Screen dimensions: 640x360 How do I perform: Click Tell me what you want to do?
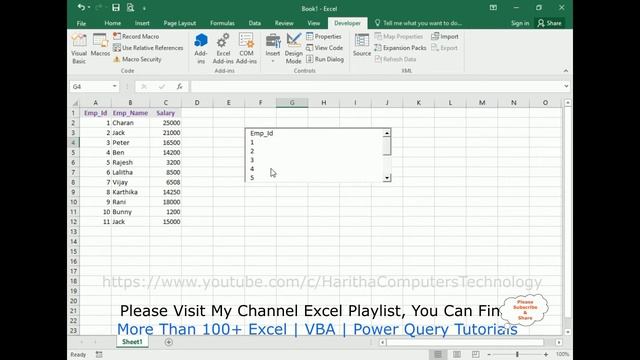[x=418, y=23]
